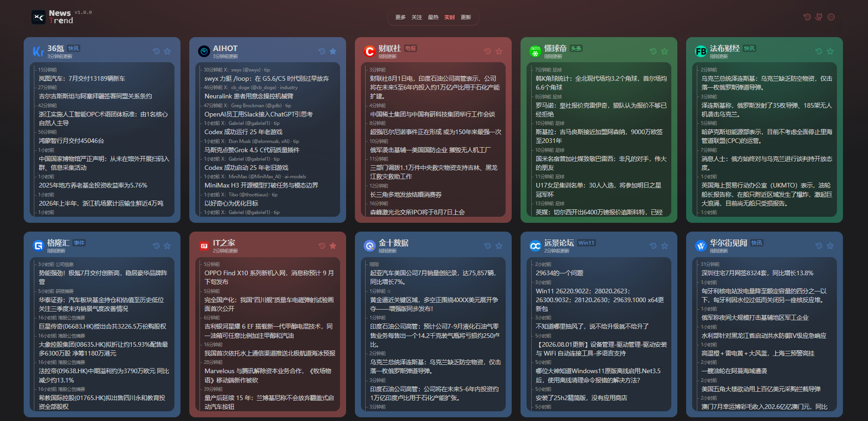Switch to the 关注 tab
This screenshot has width=868, height=421.
pos(417,17)
